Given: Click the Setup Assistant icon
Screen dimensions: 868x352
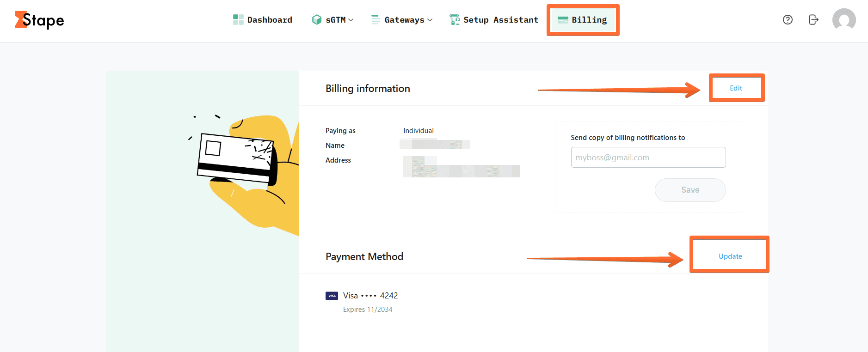Looking at the screenshot, I should (455, 19).
